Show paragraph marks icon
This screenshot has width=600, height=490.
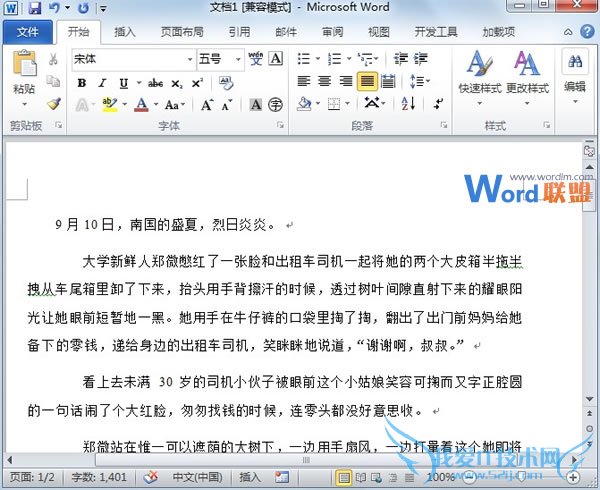439,103
